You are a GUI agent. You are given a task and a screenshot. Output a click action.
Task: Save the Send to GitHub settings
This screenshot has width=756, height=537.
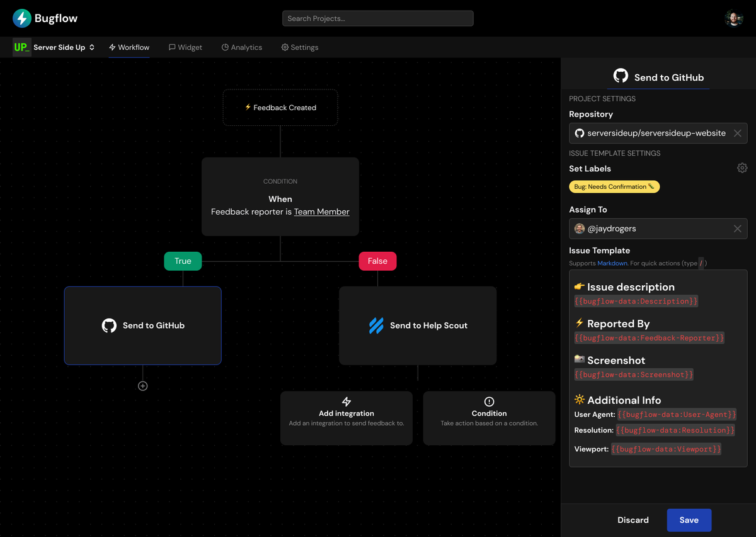point(689,520)
